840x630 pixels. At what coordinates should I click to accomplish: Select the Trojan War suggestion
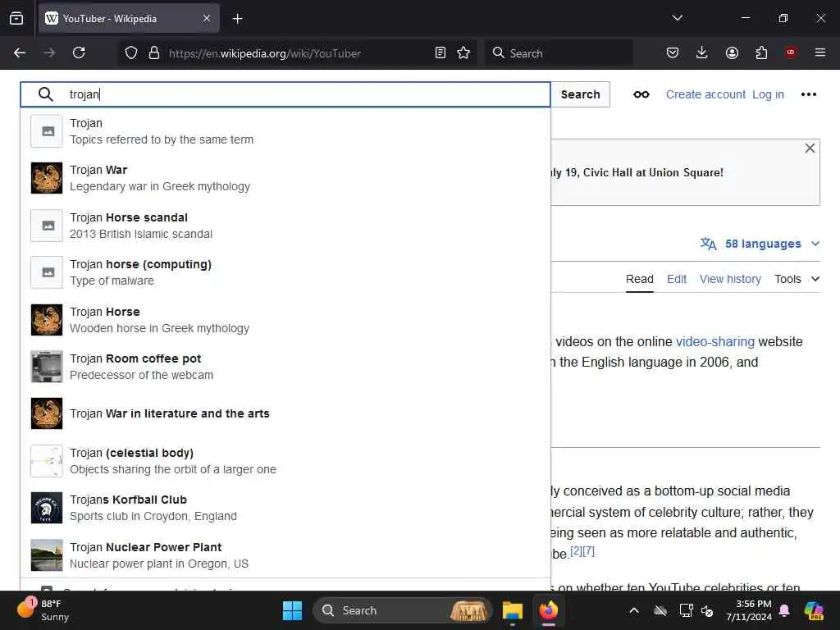click(x=285, y=178)
